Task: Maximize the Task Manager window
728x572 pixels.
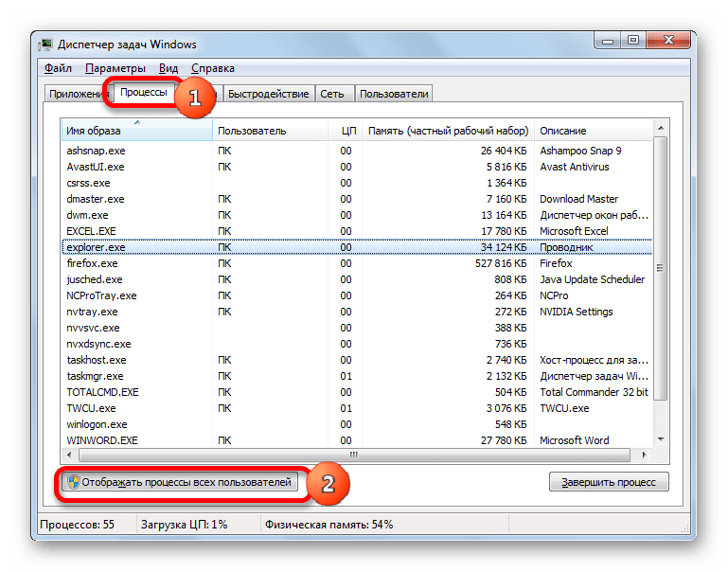Action: click(632, 41)
